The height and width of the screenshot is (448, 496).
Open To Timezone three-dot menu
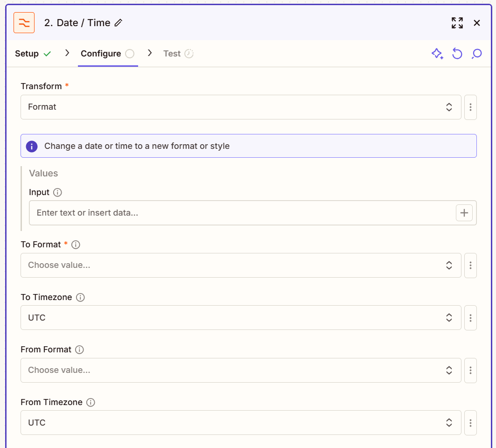coord(470,318)
